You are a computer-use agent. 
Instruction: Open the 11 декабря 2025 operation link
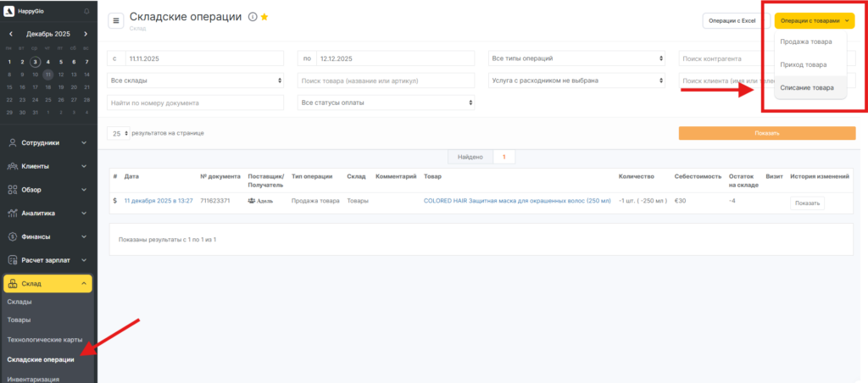coord(159,201)
